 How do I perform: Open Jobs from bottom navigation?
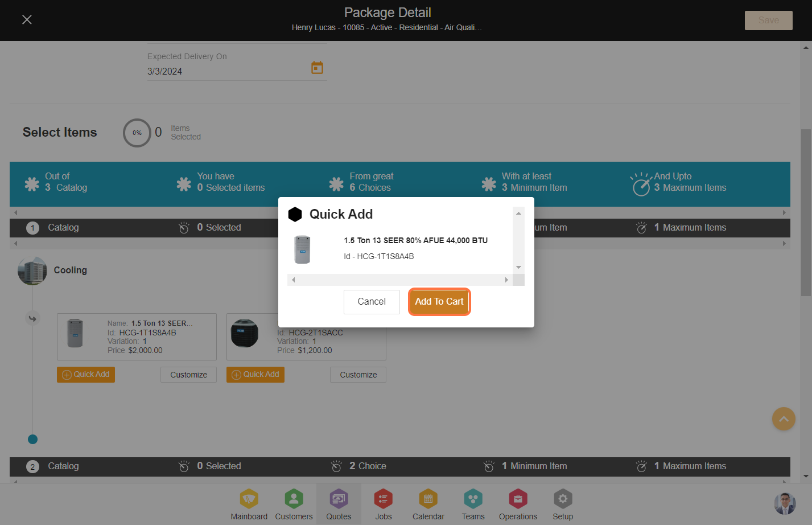(x=384, y=505)
